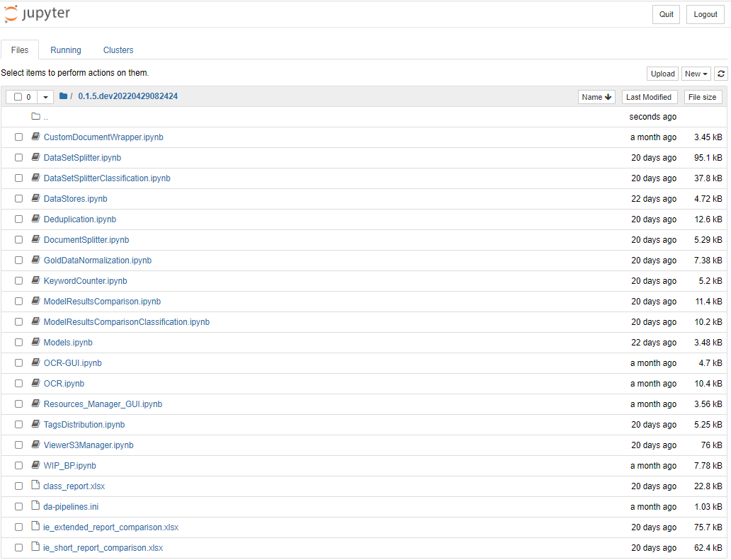Check the box for class_report.xlsx
731x560 pixels.
(18, 486)
